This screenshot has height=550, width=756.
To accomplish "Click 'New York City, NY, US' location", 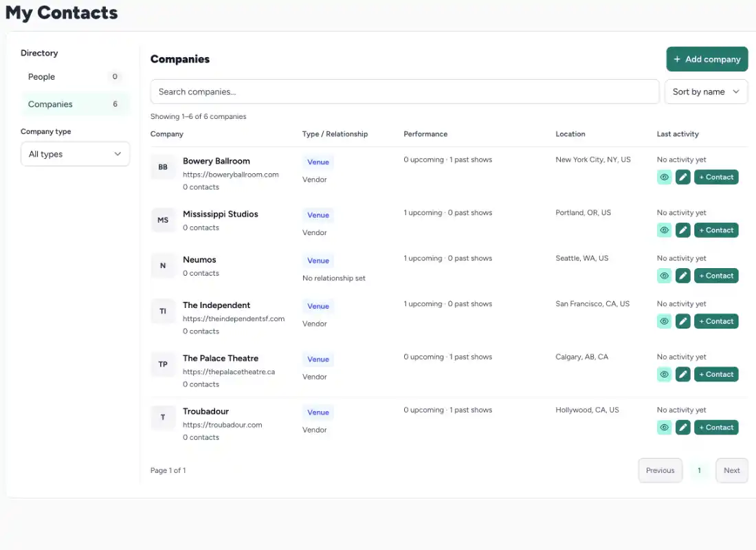I will 592,159.
